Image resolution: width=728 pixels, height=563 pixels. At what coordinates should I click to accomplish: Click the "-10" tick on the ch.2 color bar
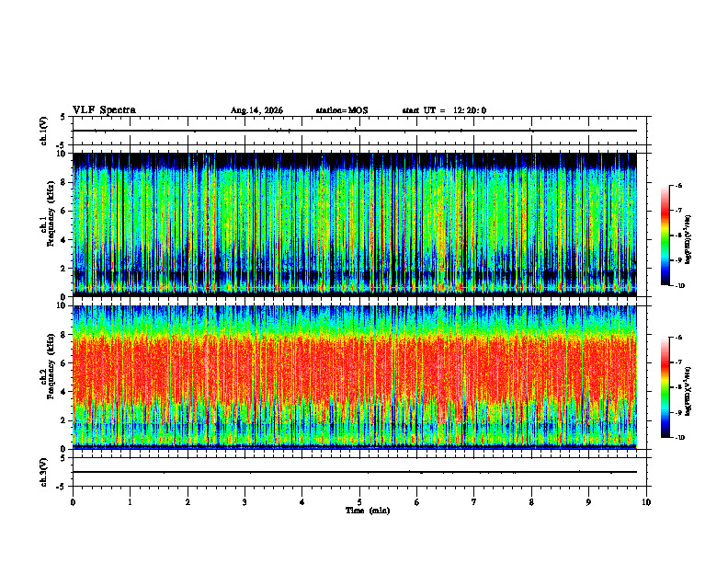click(x=680, y=438)
